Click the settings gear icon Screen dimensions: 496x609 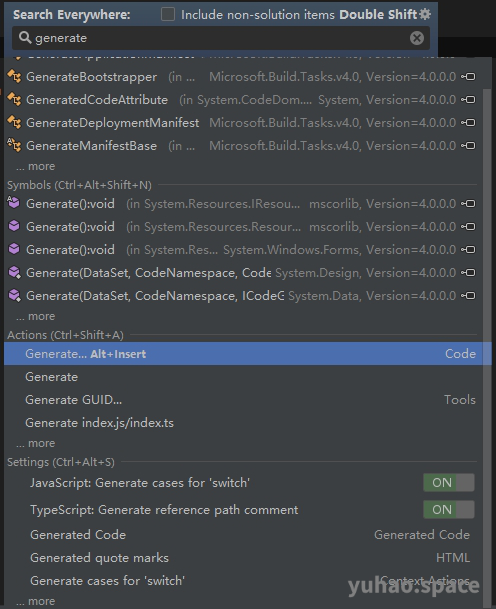425,14
